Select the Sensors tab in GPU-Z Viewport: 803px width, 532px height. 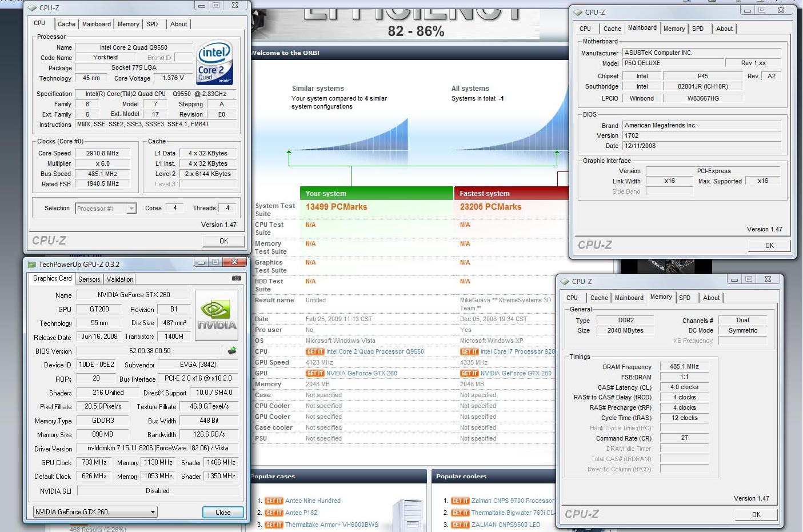(89, 279)
